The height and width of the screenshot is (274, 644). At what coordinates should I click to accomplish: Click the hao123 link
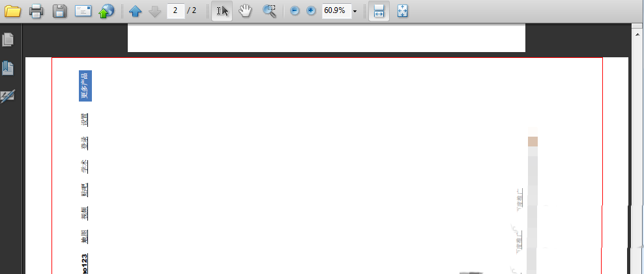pos(84,264)
